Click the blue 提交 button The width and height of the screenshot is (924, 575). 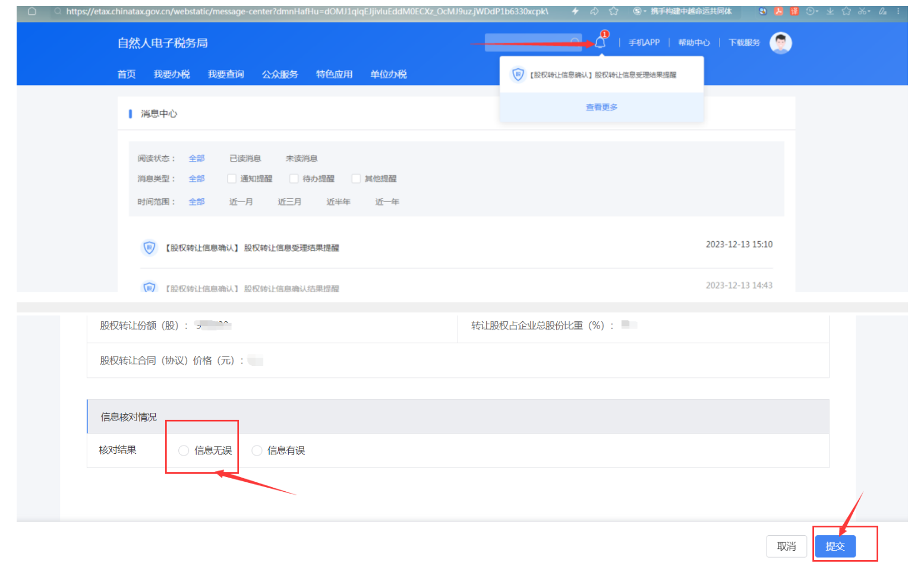(x=835, y=546)
